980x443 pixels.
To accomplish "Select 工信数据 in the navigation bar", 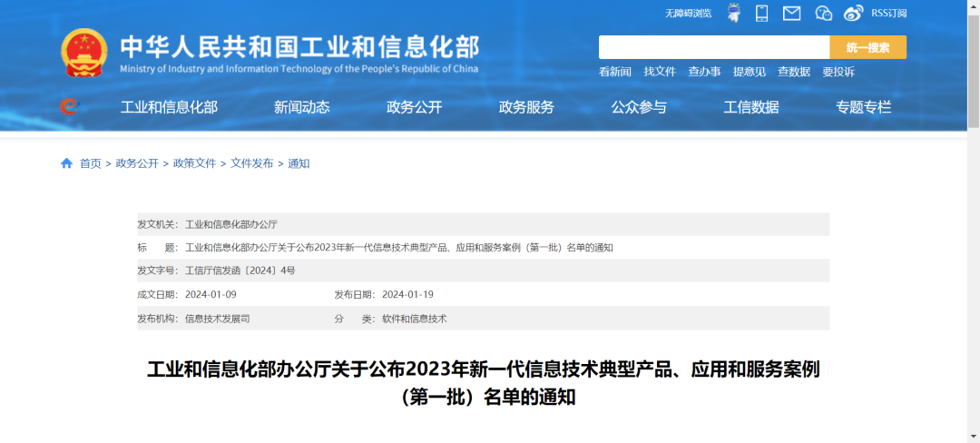I will 751,107.
